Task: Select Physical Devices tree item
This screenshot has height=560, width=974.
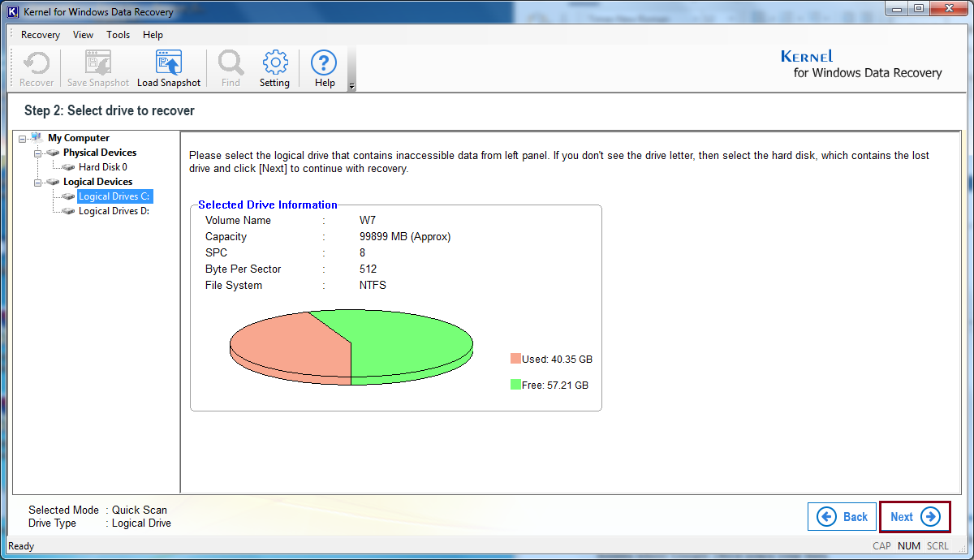Action: (x=100, y=153)
